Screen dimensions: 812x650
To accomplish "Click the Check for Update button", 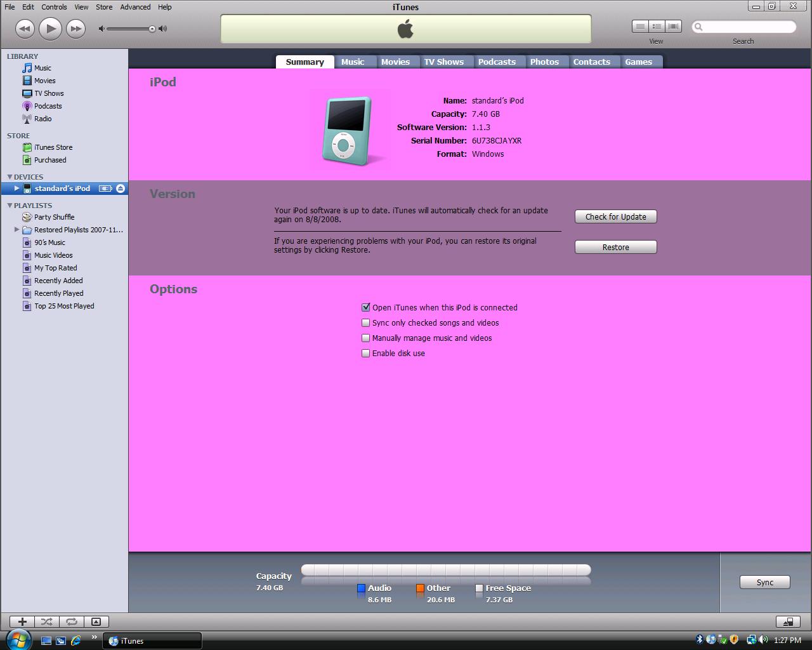I will [616, 216].
